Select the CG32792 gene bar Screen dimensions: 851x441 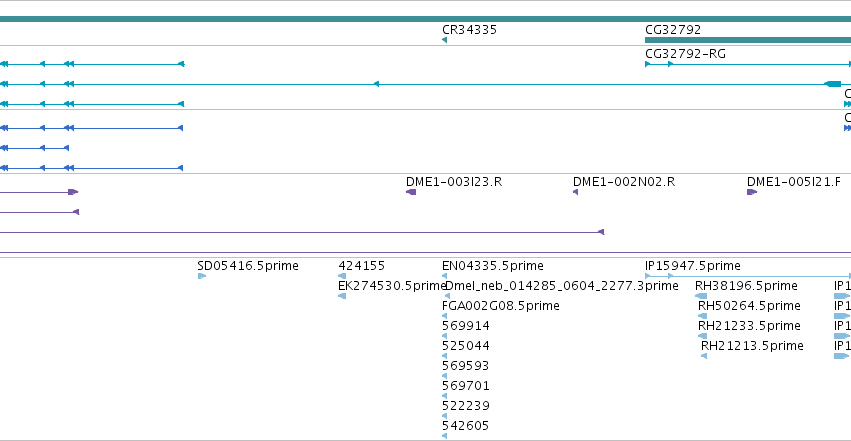tap(748, 40)
